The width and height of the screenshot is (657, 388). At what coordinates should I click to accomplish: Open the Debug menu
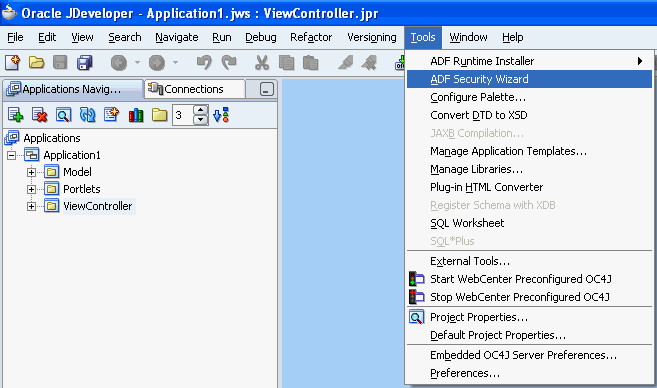[x=261, y=37]
